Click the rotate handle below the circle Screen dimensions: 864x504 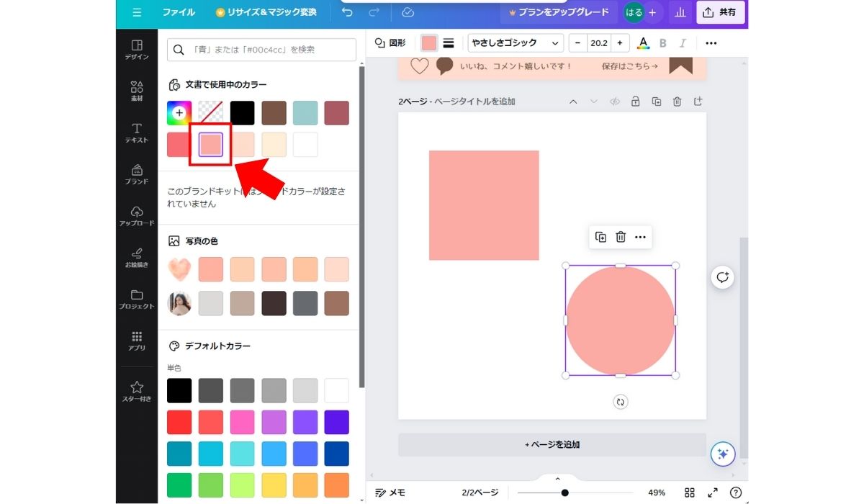pos(621,402)
